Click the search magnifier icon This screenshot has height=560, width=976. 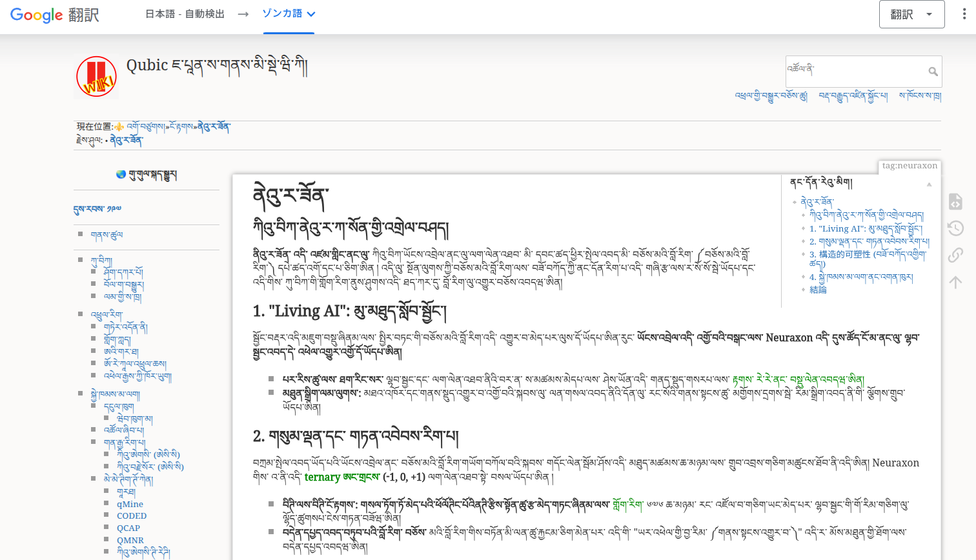933,72
